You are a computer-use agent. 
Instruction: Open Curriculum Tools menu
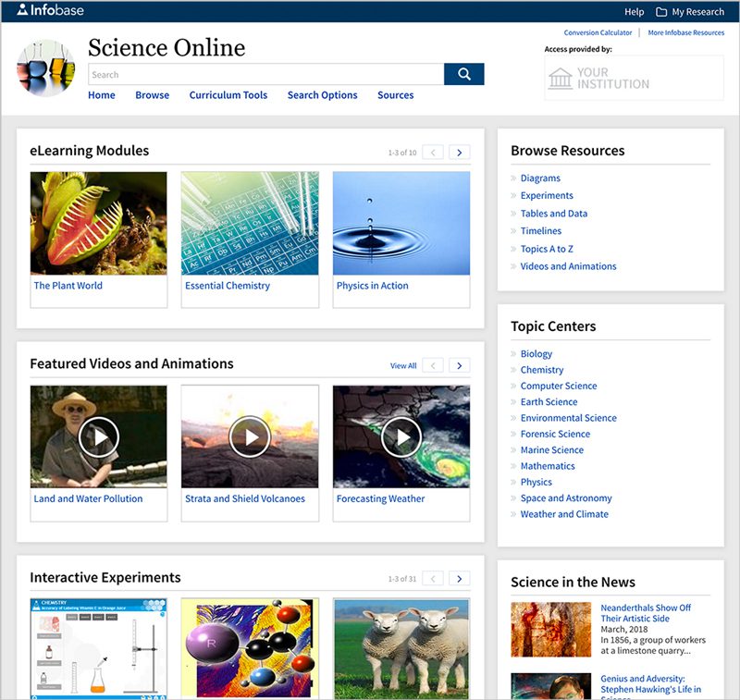228,95
